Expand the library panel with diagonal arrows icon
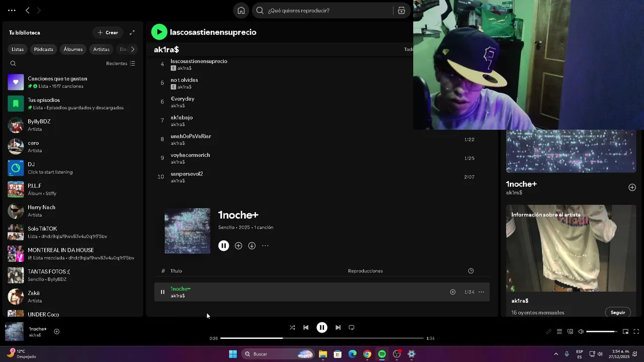The height and width of the screenshot is (362, 644). (x=132, y=33)
